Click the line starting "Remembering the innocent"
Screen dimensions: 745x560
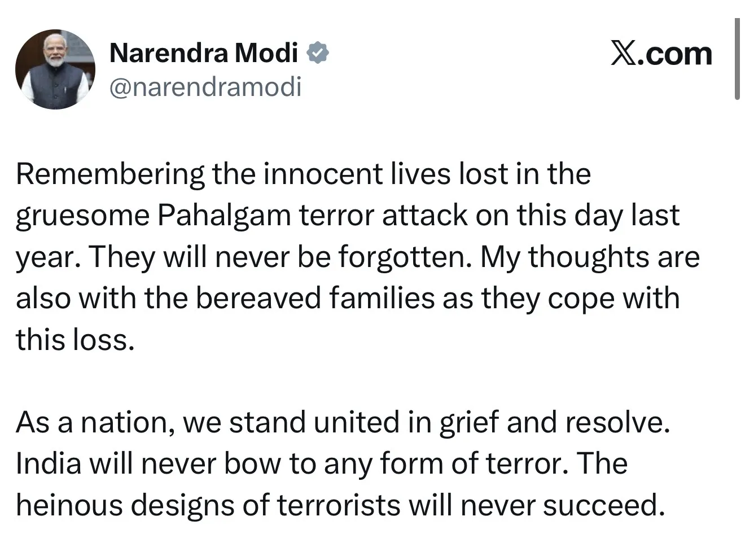click(303, 173)
